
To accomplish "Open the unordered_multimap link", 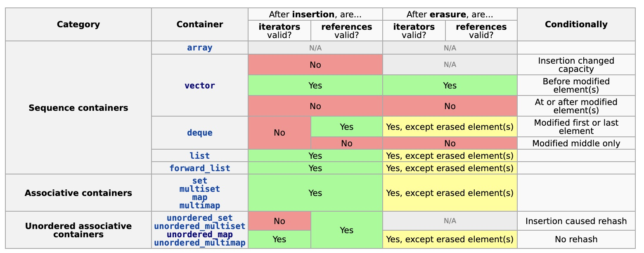I will pos(200,243).
